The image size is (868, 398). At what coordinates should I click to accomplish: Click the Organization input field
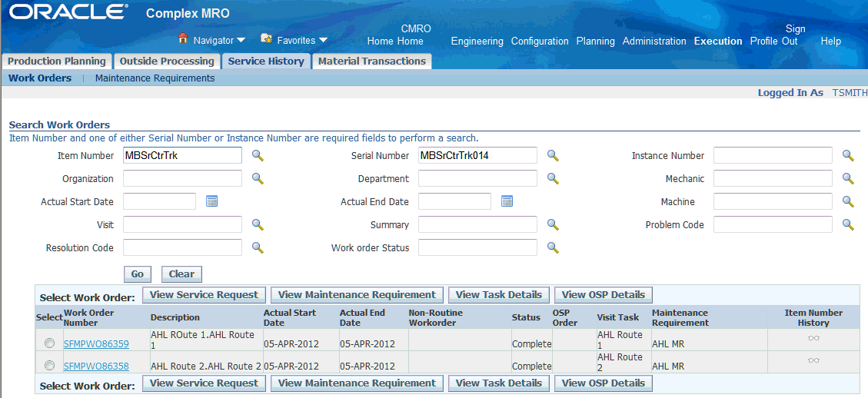183,178
